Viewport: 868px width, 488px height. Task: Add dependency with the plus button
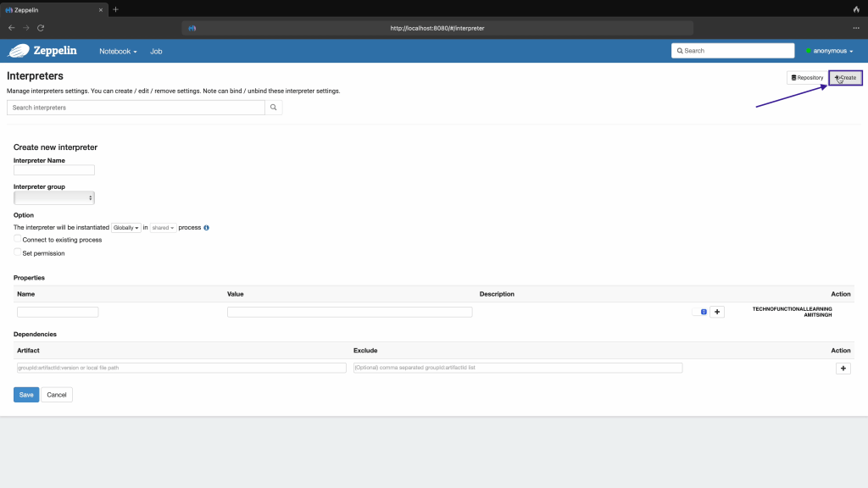coord(843,369)
